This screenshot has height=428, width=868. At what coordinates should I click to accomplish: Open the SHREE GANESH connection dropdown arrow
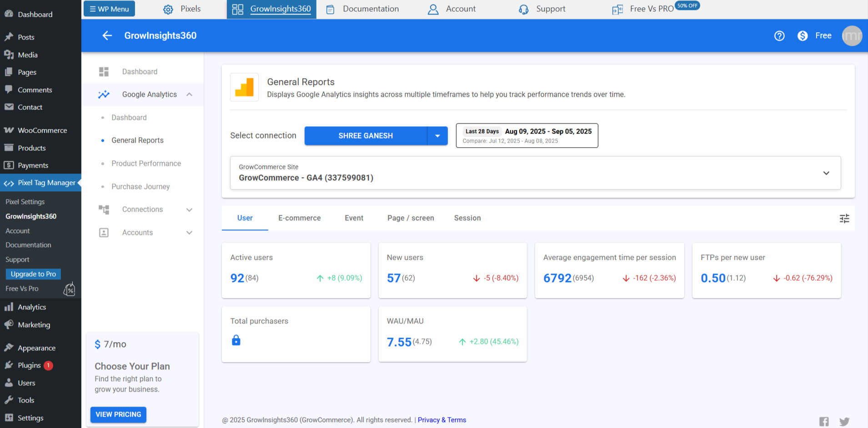pyautogui.click(x=437, y=135)
